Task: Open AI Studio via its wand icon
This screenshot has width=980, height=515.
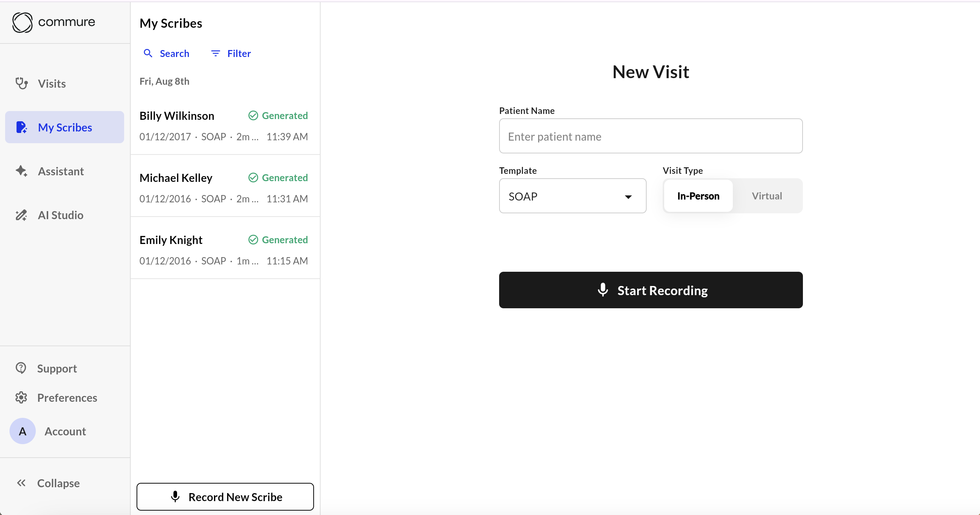Action: (x=21, y=215)
